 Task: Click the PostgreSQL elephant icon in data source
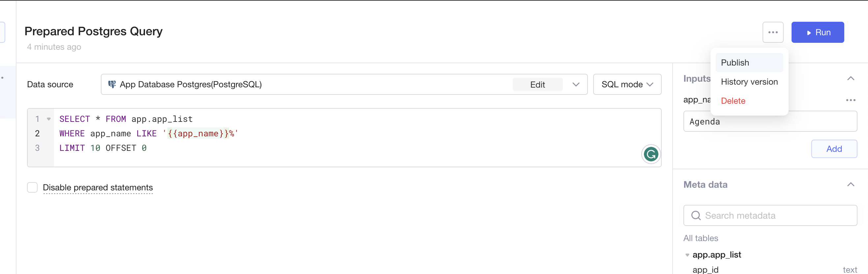click(x=112, y=84)
